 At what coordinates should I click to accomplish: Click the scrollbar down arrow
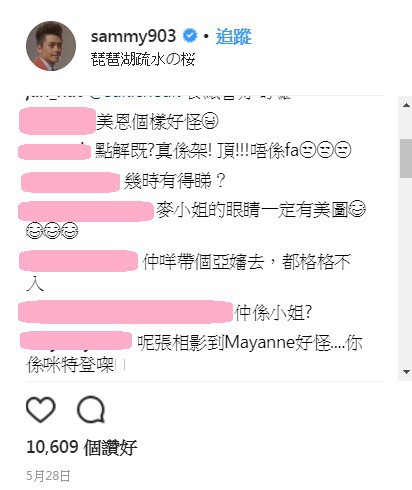406,372
